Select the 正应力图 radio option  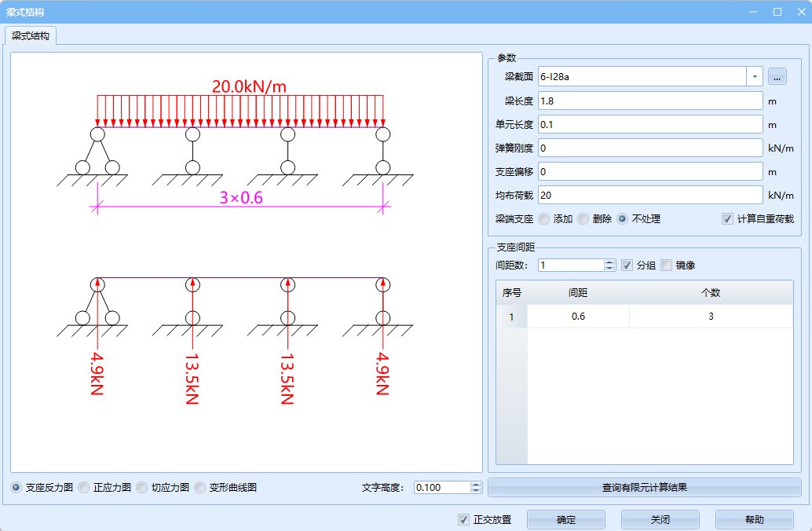coord(85,488)
